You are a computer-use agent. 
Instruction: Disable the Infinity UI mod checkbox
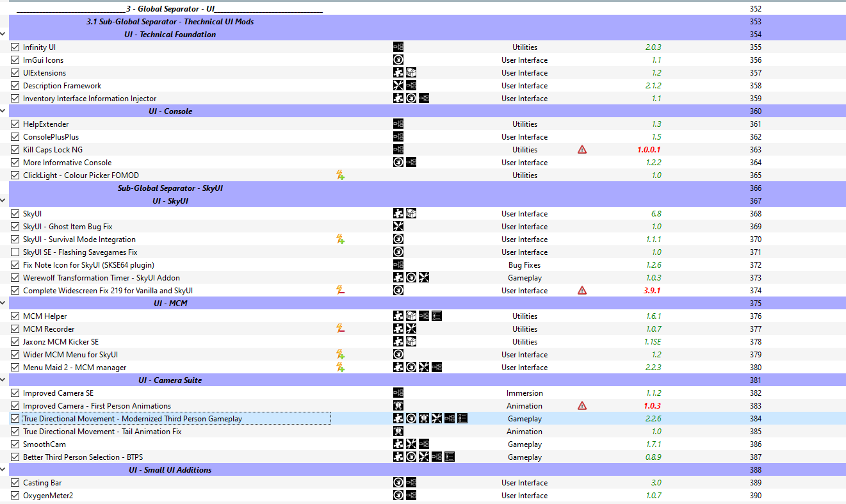click(x=15, y=47)
